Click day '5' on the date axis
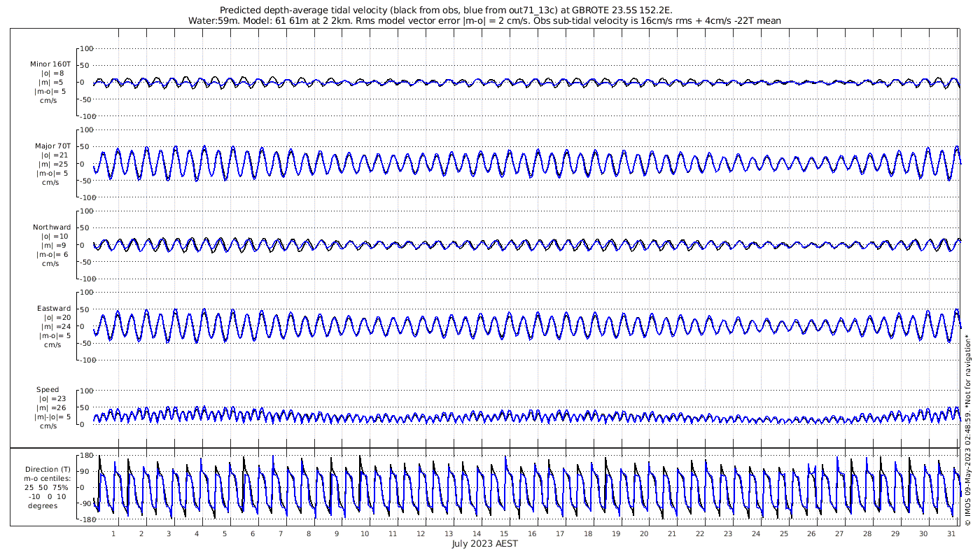The image size is (980, 560). [225, 533]
